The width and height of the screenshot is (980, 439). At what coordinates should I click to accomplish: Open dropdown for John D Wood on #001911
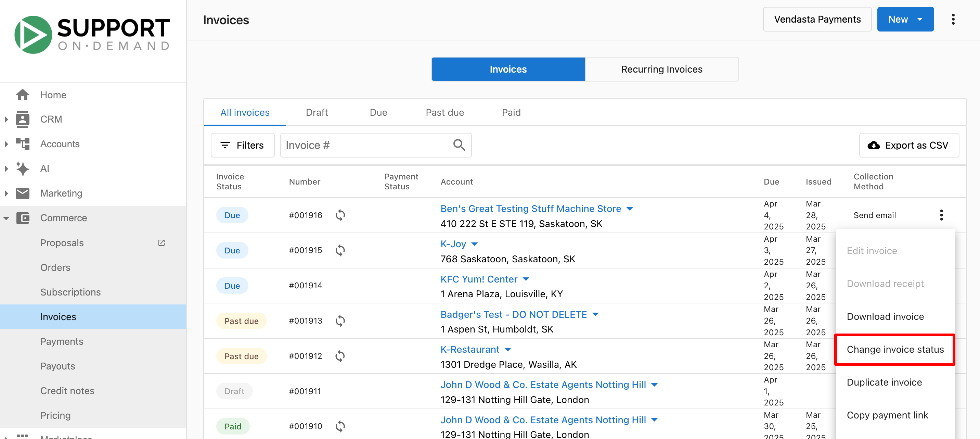(654, 385)
